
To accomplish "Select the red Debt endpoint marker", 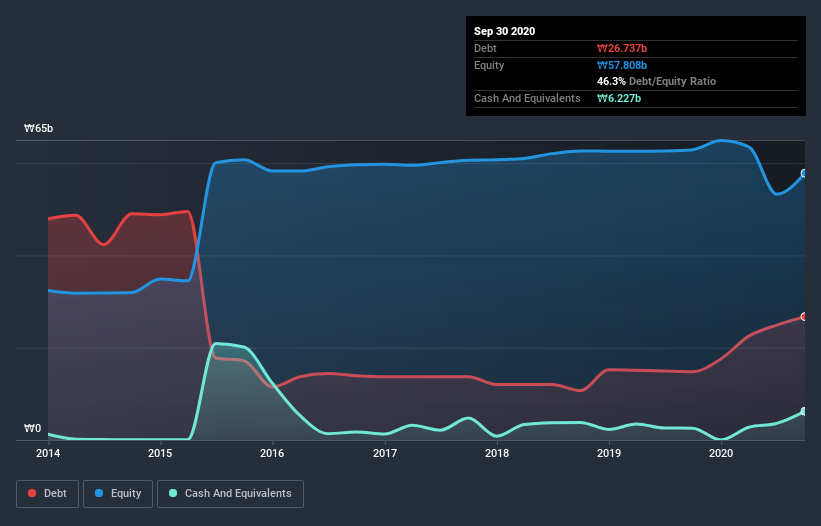I will click(804, 317).
